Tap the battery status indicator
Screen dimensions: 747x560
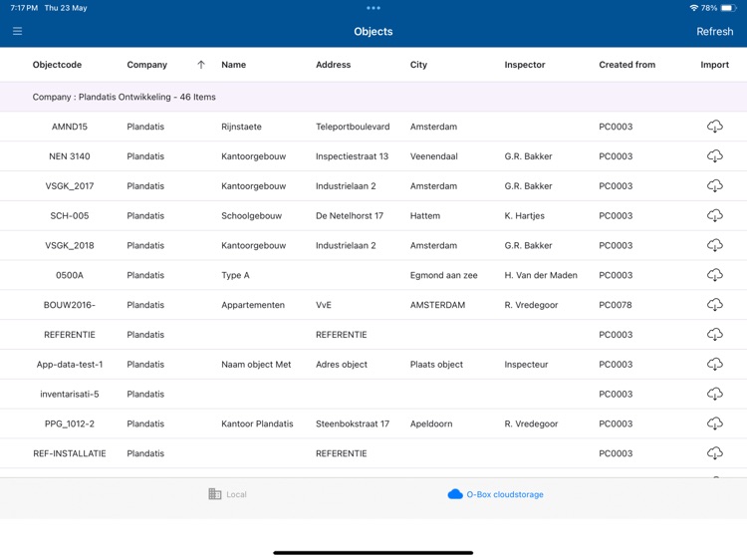tap(728, 8)
